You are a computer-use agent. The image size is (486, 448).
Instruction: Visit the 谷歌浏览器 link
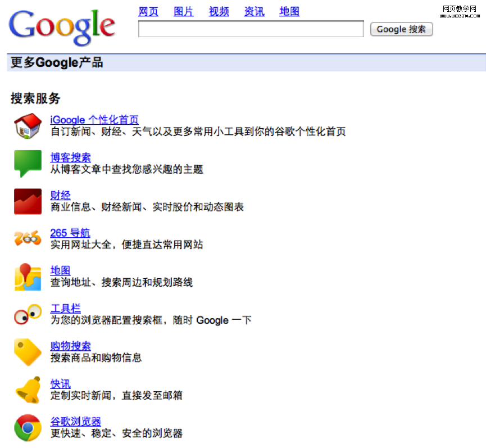[x=75, y=422]
